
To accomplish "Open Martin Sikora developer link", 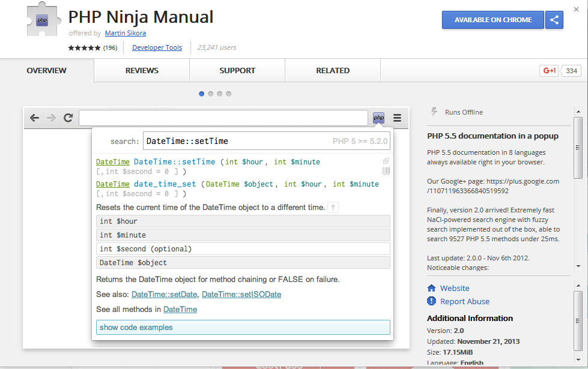I will point(126,33).
